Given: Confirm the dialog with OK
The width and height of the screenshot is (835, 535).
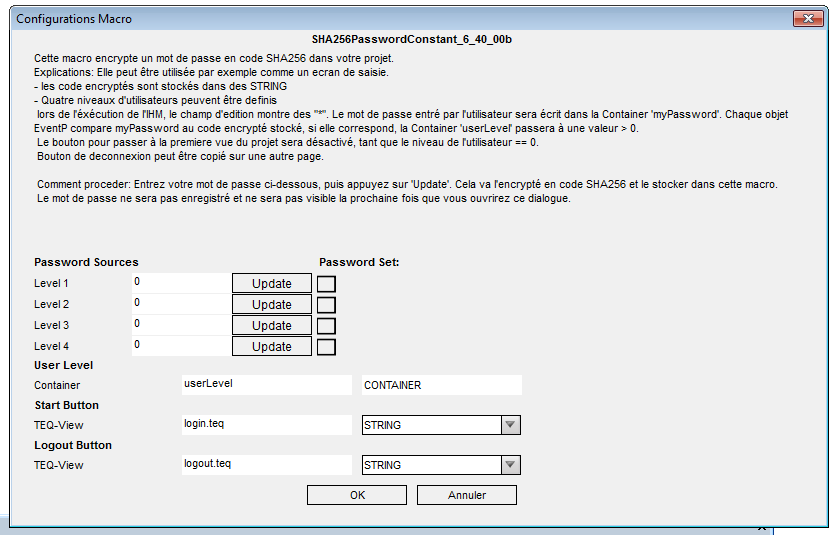Looking at the screenshot, I should pos(357,495).
